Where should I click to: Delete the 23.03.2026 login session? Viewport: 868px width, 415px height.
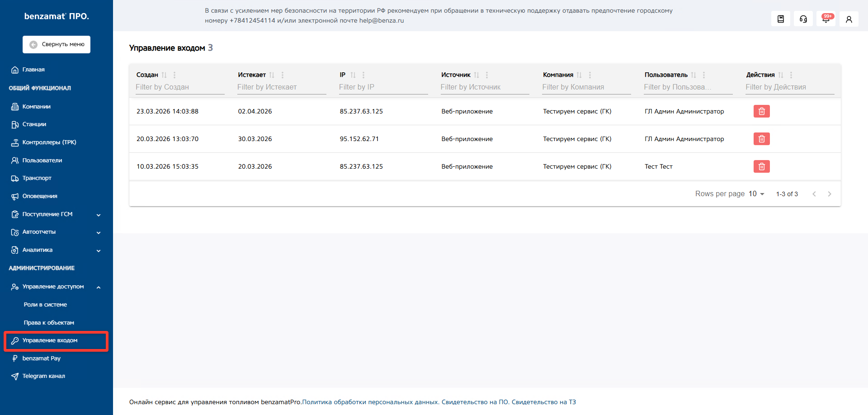coord(761,111)
